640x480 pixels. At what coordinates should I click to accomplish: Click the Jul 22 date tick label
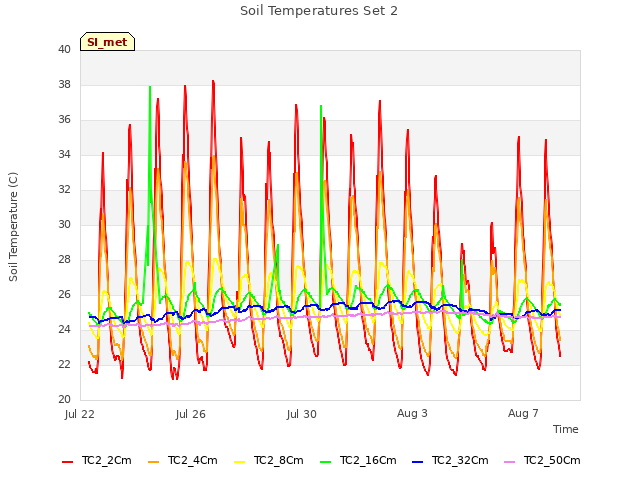(80, 414)
